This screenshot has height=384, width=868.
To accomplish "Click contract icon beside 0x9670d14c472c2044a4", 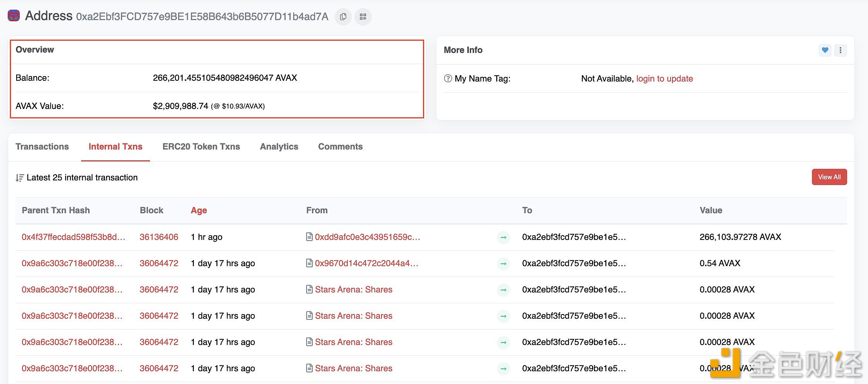I will click(309, 263).
